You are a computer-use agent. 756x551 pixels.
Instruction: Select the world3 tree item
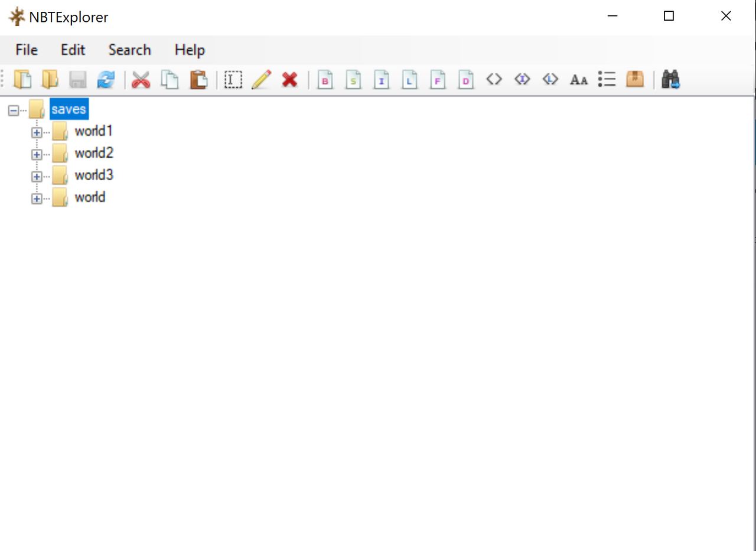(x=94, y=175)
